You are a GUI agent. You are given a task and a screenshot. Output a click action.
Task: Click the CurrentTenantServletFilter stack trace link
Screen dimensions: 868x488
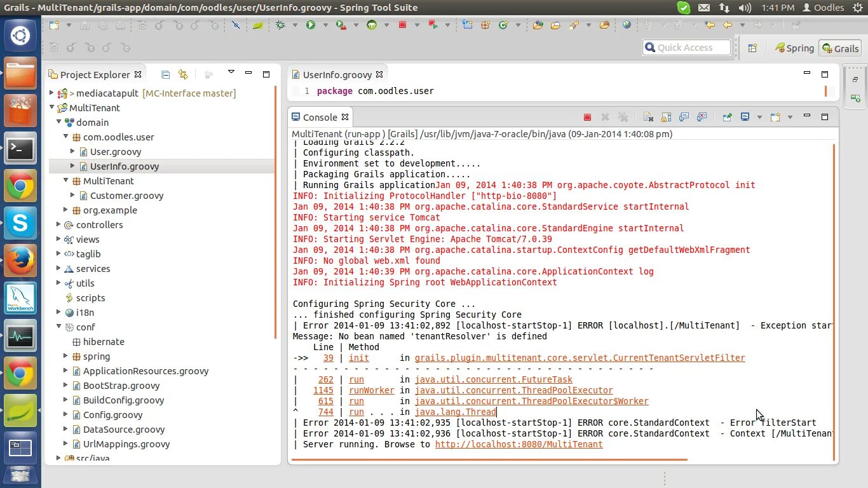pyautogui.click(x=580, y=358)
